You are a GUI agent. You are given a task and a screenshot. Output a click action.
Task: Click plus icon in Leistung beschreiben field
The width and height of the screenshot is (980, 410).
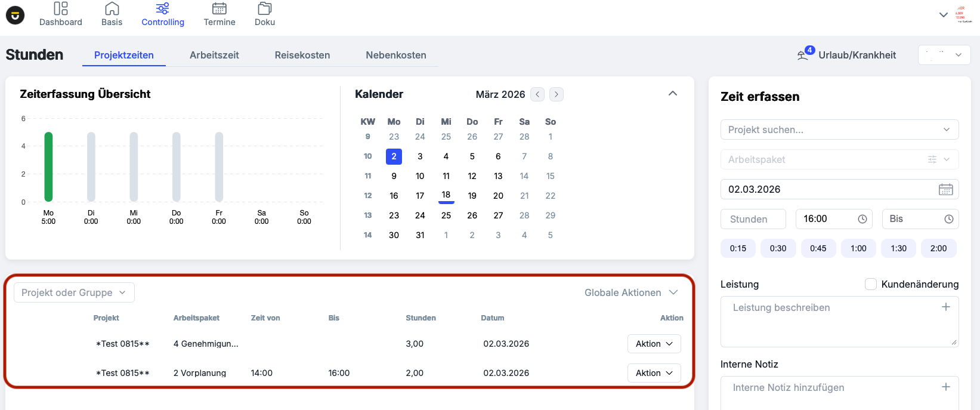945,307
